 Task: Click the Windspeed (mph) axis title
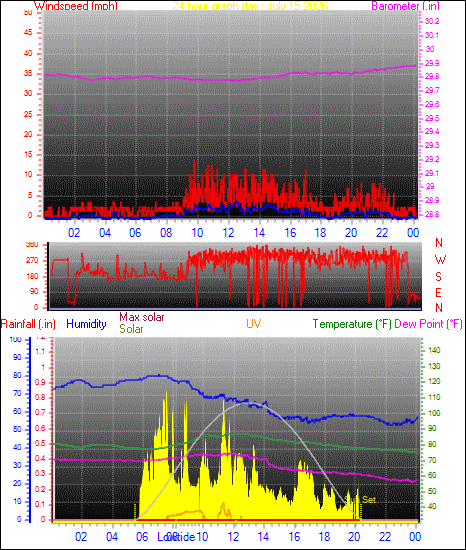point(76,6)
